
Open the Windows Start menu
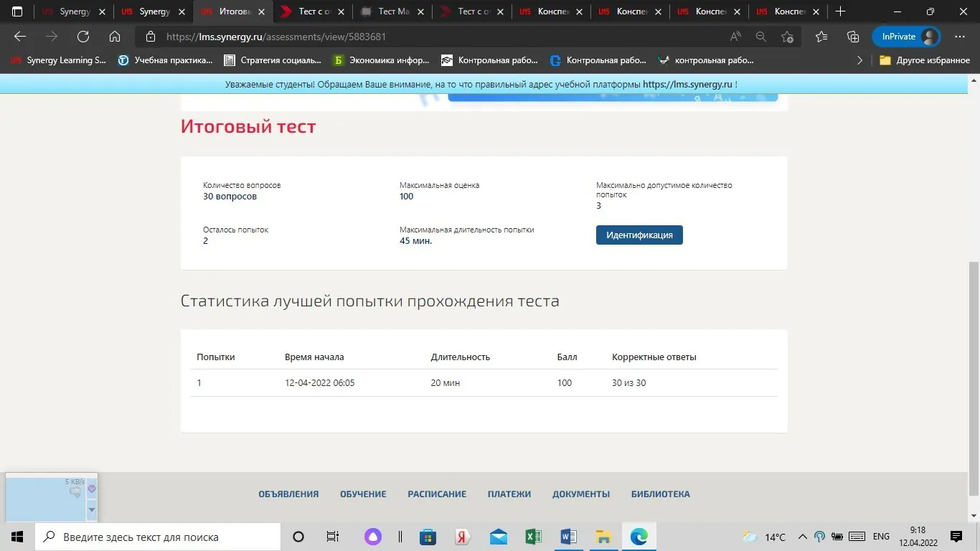coord(17,537)
